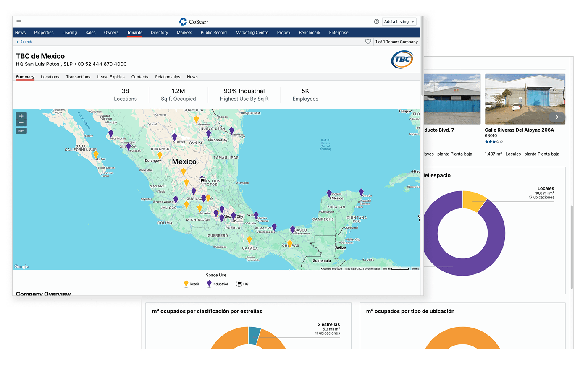Toggle Retail in Space Use legend
This screenshot has height=375, width=588.
[192, 284]
